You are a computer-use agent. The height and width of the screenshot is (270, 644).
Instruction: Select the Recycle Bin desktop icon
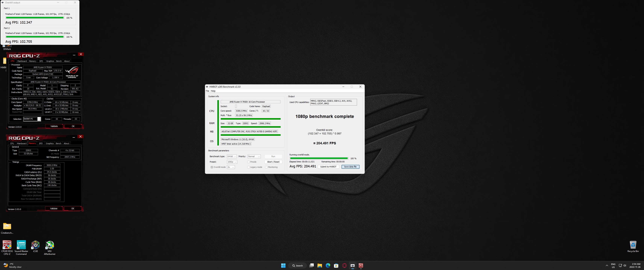[633, 246]
